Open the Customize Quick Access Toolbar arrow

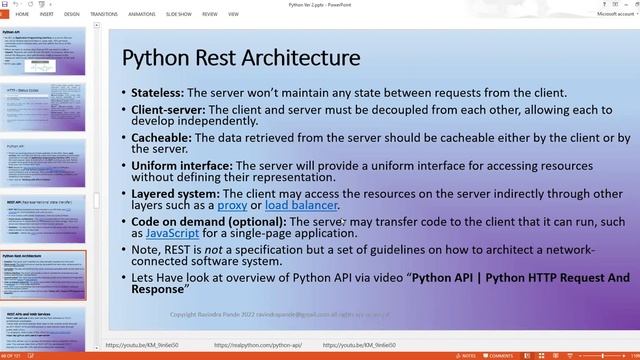[51, 4]
